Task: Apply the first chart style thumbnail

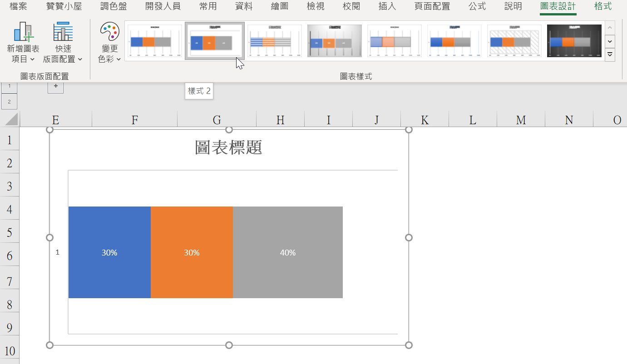Action: (x=155, y=41)
